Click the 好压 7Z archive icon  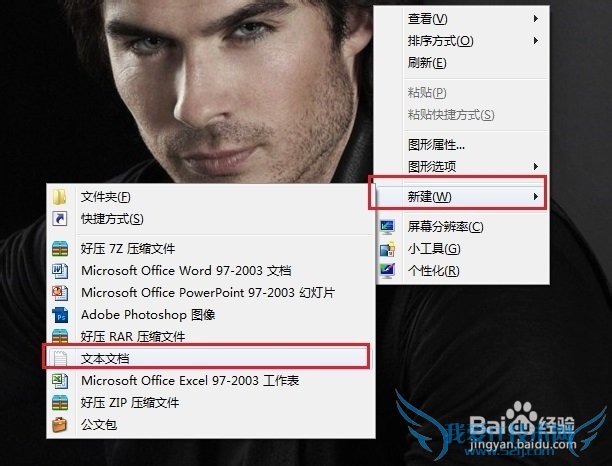pos(60,249)
